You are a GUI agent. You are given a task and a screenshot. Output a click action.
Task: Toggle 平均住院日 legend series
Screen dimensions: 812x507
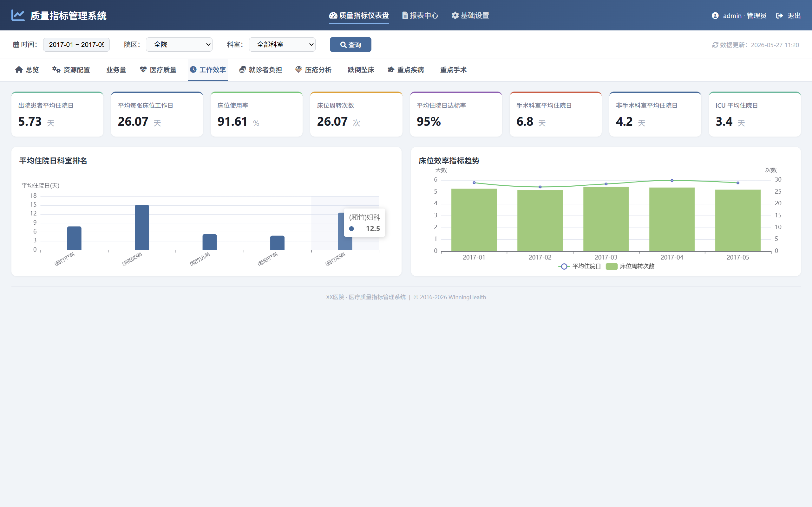tap(580, 266)
